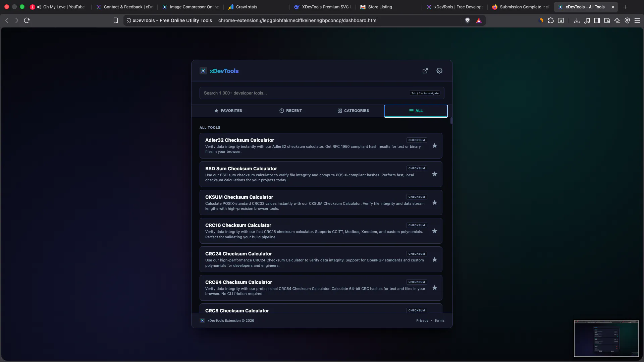
Task: Click the CHECKSUM tag on CRC16 card
Action: (417, 225)
